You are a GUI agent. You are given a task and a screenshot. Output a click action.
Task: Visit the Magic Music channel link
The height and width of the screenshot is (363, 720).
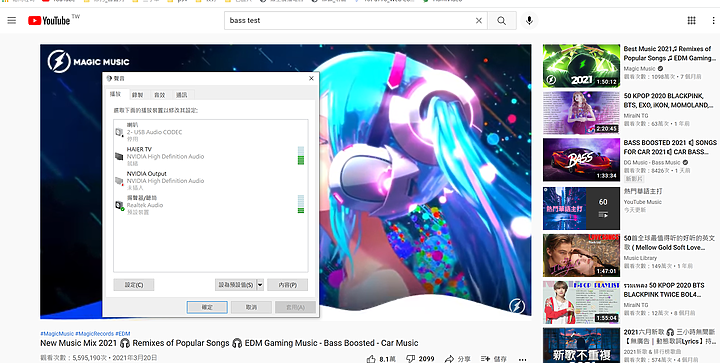(639, 68)
